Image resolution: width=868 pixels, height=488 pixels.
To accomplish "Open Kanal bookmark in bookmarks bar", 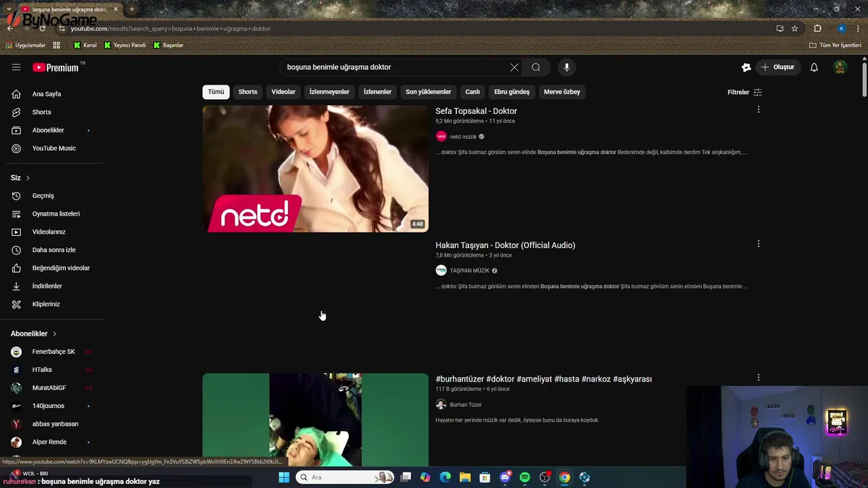I will tap(85, 45).
